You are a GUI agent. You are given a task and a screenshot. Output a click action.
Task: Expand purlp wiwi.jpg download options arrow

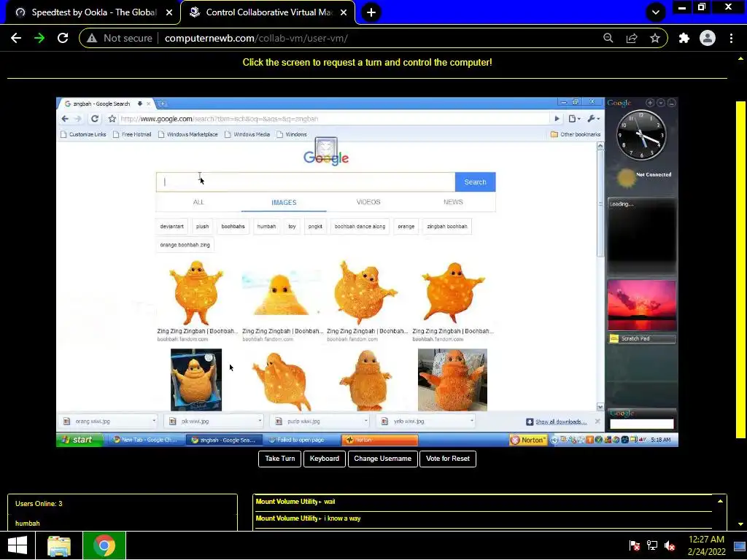tap(366, 421)
